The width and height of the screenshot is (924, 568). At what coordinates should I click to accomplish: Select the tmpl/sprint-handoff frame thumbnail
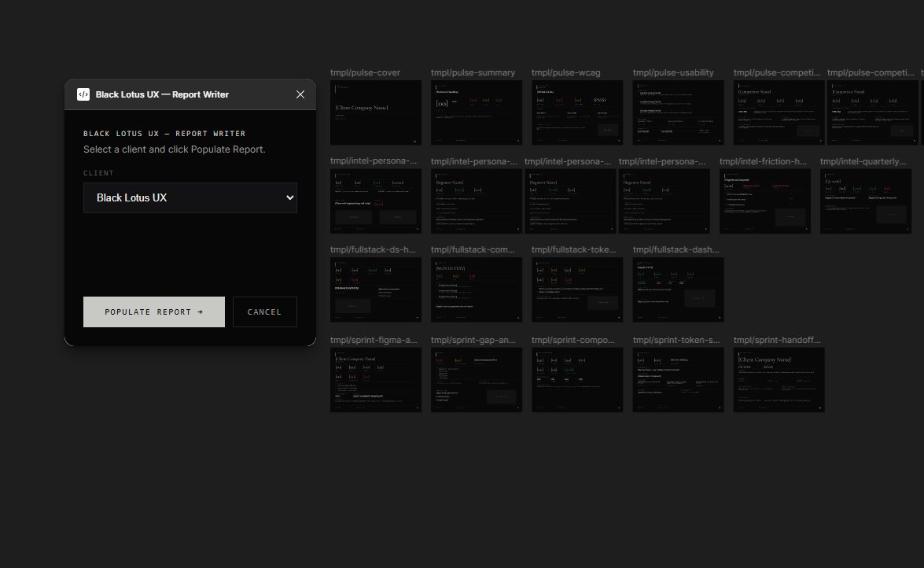778,379
